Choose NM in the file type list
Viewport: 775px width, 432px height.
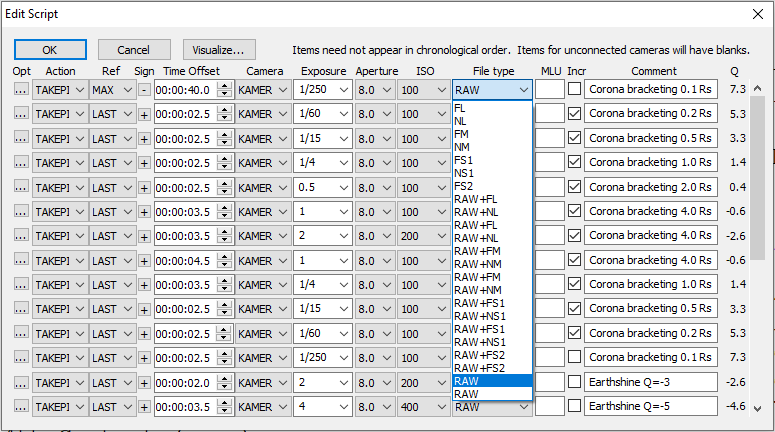click(x=460, y=146)
